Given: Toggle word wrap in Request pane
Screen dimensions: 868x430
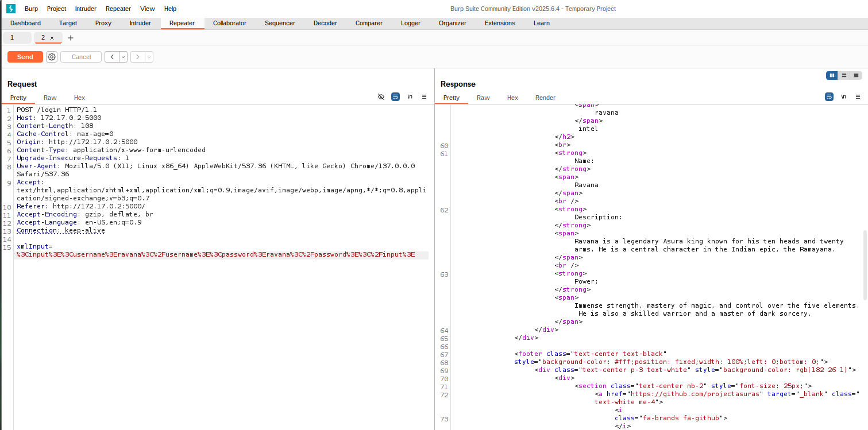Looking at the screenshot, I should pos(395,97).
